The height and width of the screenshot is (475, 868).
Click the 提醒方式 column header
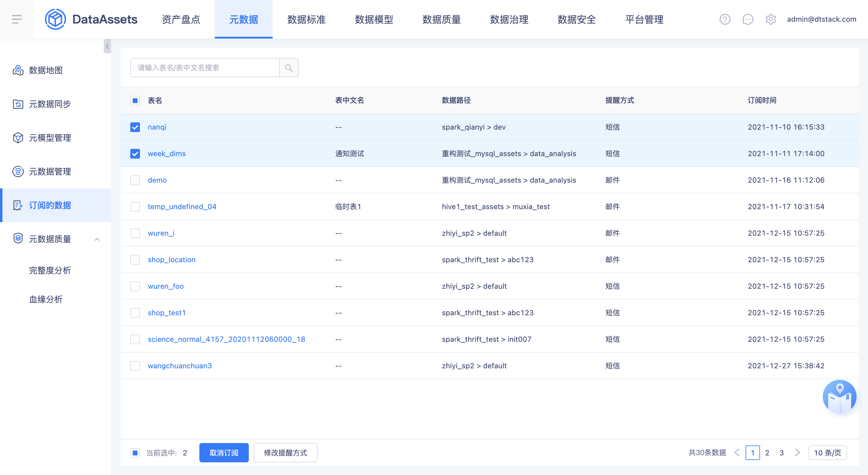(x=620, y=100)
